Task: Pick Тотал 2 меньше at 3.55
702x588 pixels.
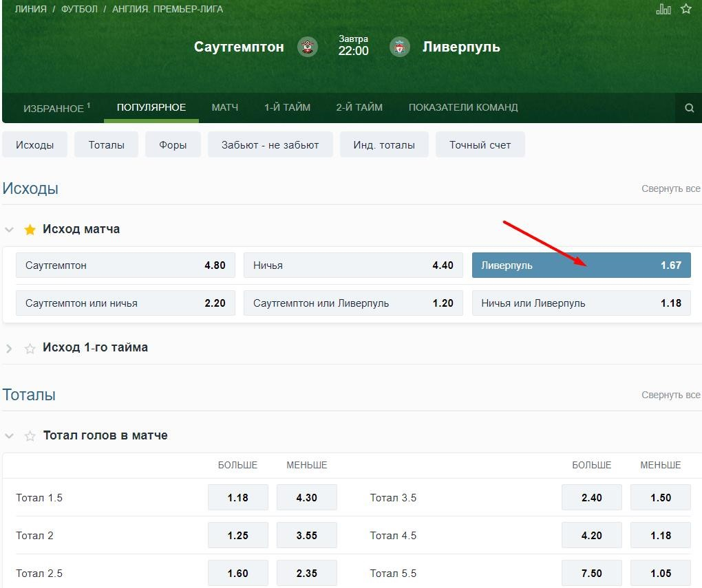Action: click(x=307, y=536)
